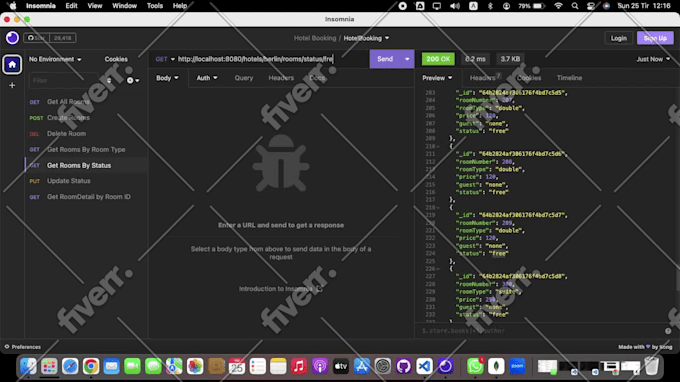This screenshot has width=680, height=382.
Task: Open Music in the dock
Action: [299, 366]
